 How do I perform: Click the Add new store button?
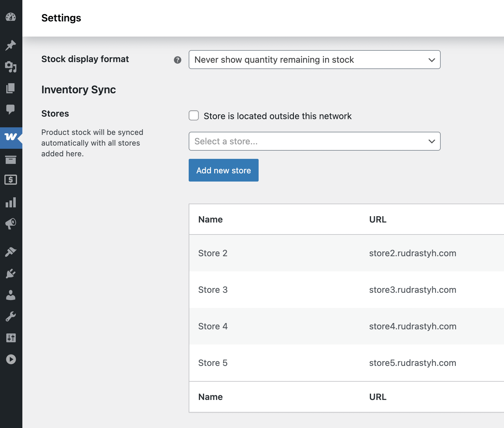click(224, 170)
